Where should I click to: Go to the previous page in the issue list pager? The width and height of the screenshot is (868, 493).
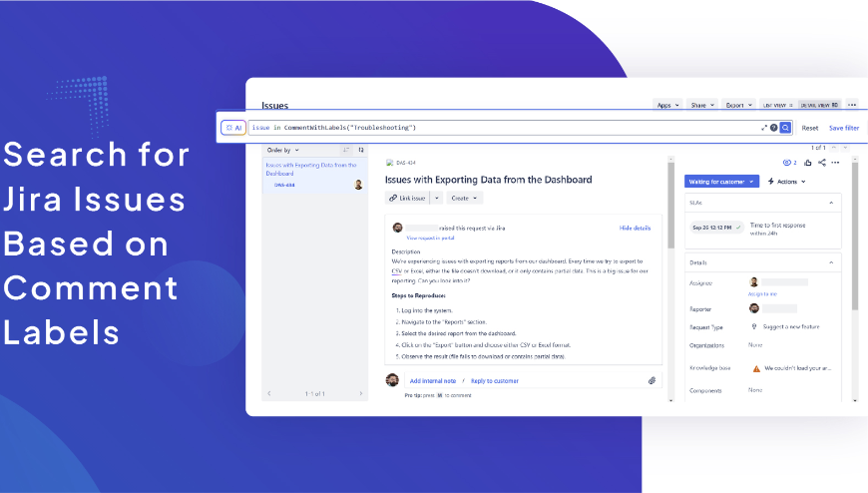[269, 394]
